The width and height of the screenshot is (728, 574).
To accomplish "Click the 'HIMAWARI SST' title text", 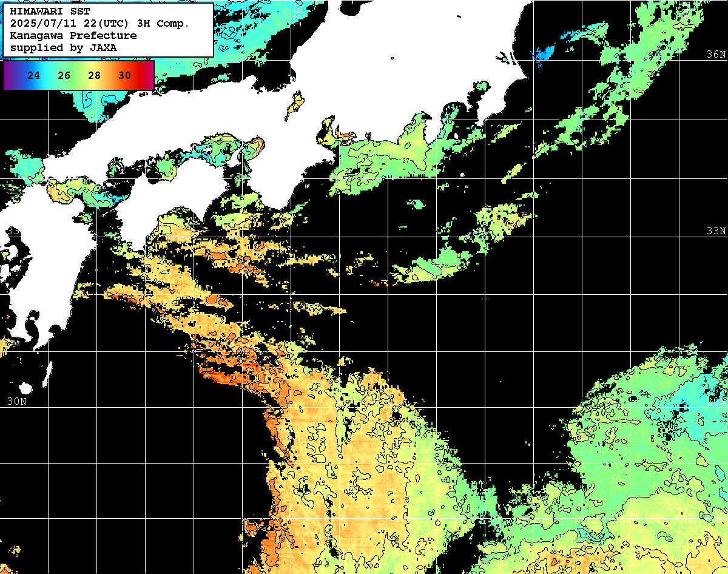I will point(50,12).
